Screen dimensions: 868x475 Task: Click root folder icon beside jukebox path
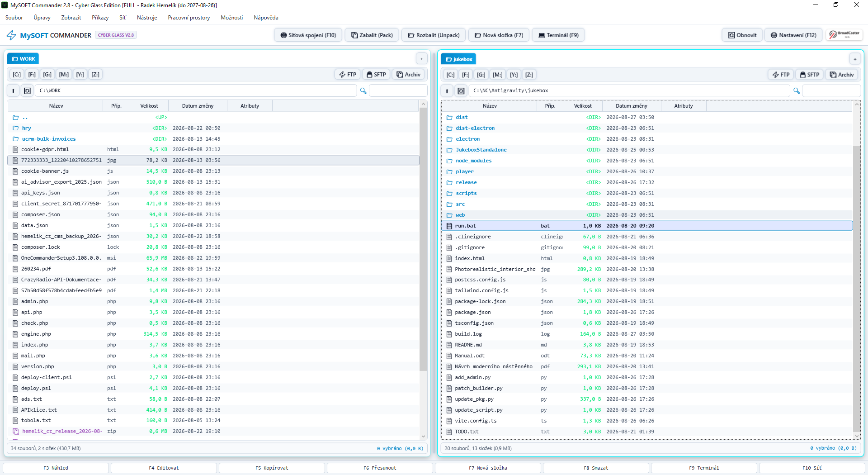pos(461,91)
